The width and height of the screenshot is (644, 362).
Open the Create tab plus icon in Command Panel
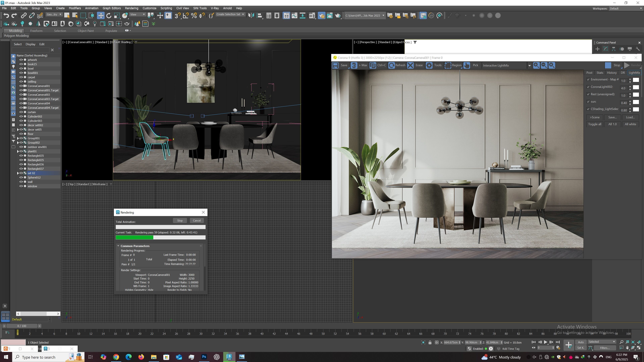tap(598, 49)
